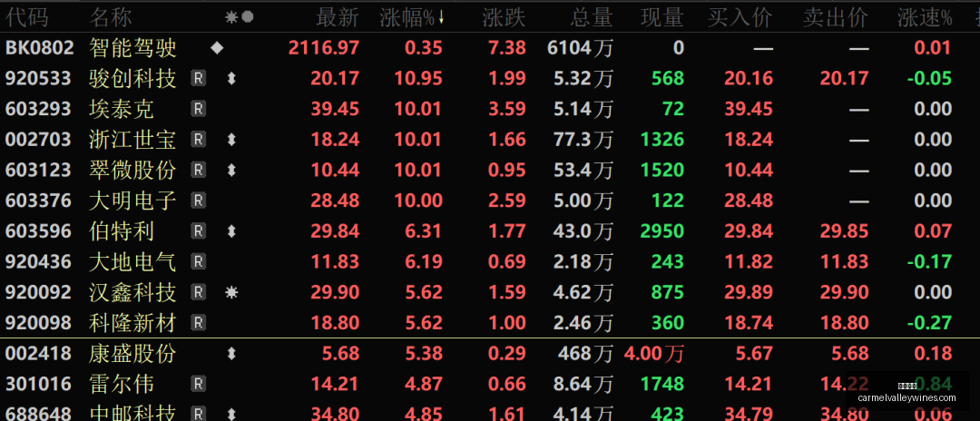Sort by the 最新 column header
This screenshot has height=421, width=980.
(x=338, y=17)
